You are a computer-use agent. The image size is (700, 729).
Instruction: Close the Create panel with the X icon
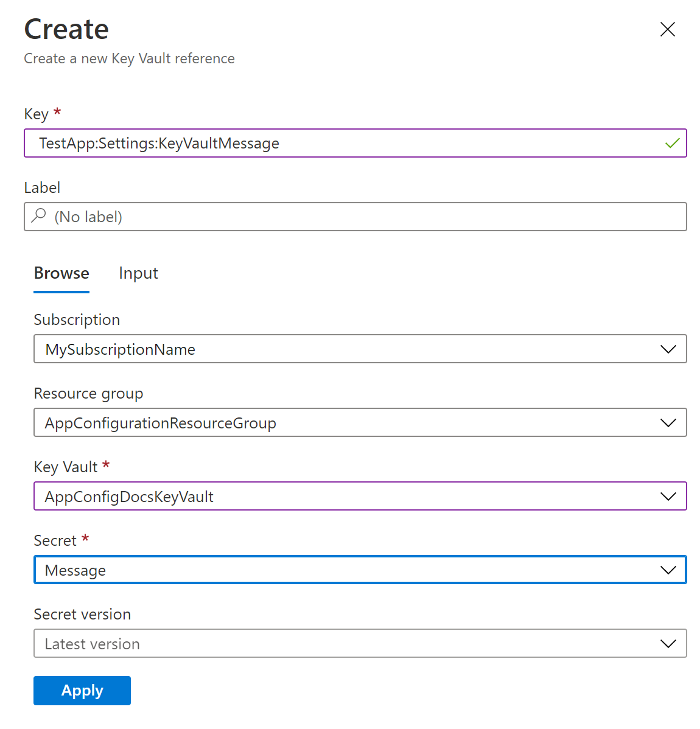667,29
